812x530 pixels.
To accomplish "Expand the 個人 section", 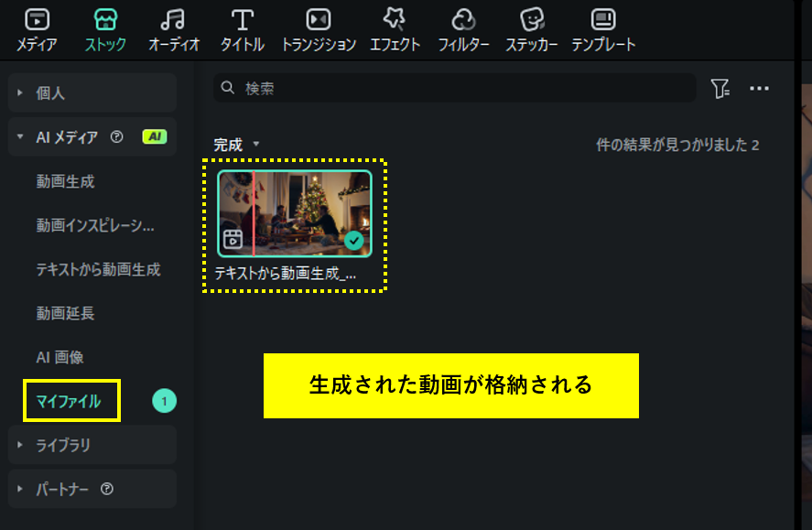I will coord(21,93).
